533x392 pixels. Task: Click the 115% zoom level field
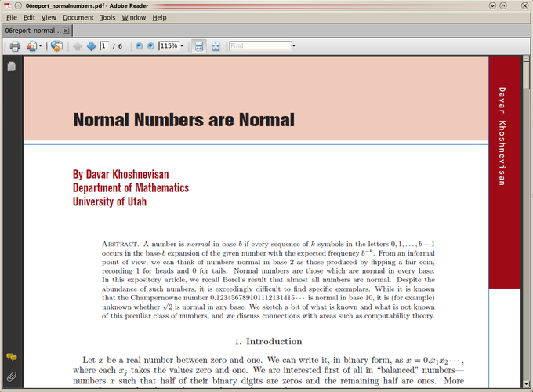click(169, 46)
